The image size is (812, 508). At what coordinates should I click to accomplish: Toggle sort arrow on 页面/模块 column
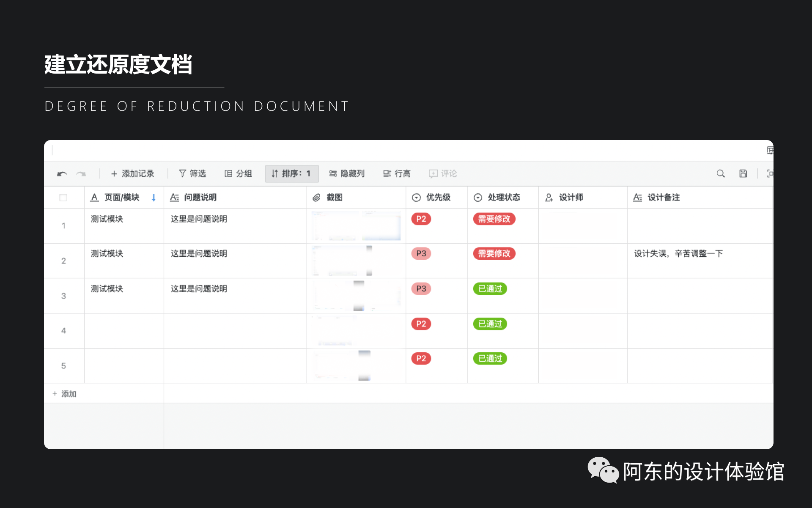coord(154,198)
